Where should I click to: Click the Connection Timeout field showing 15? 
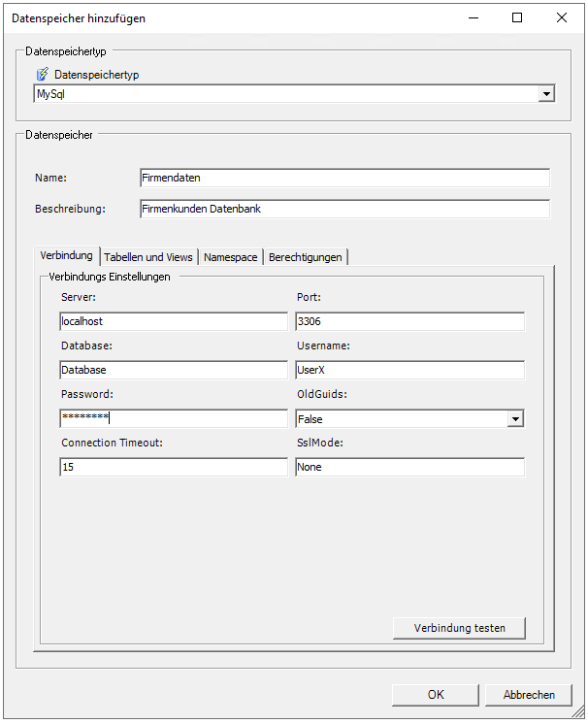[174, 467]
